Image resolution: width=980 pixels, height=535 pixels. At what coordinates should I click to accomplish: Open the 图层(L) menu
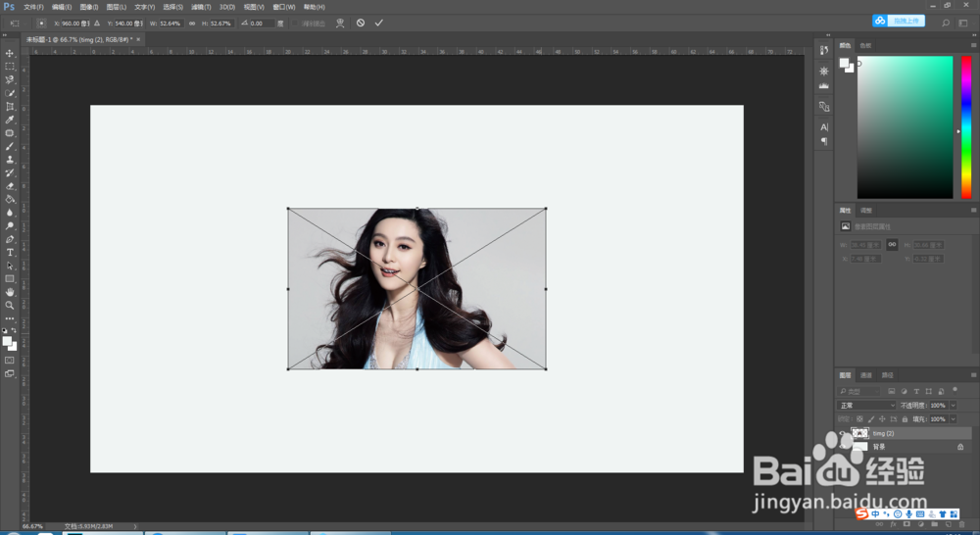117,7
